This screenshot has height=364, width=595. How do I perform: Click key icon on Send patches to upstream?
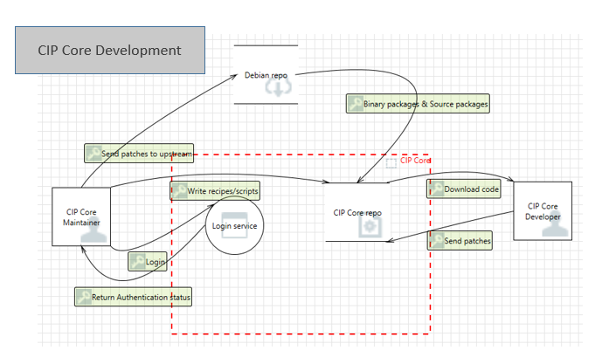coord(93,153)
